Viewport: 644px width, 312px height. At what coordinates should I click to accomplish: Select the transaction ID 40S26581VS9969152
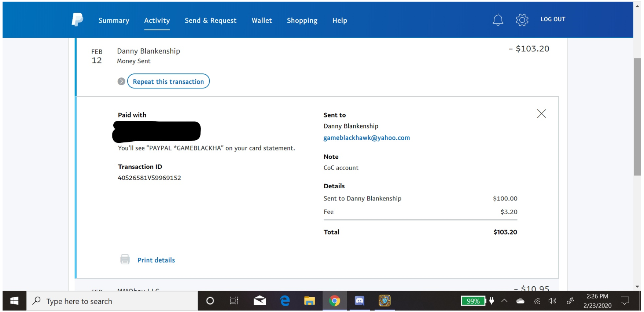tap(149, 178)
